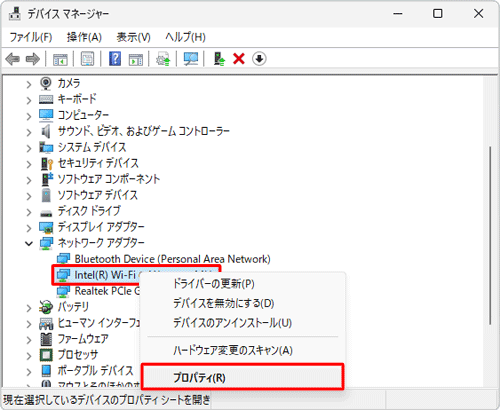Select the ディスク ドライブ icon

(x=46, y=213)
